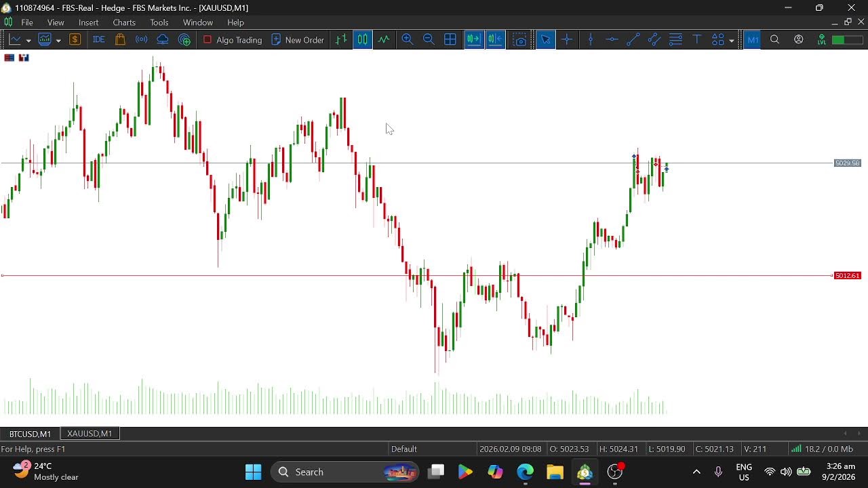Open the File menu
868x488 pixels.
pos(27,22)
